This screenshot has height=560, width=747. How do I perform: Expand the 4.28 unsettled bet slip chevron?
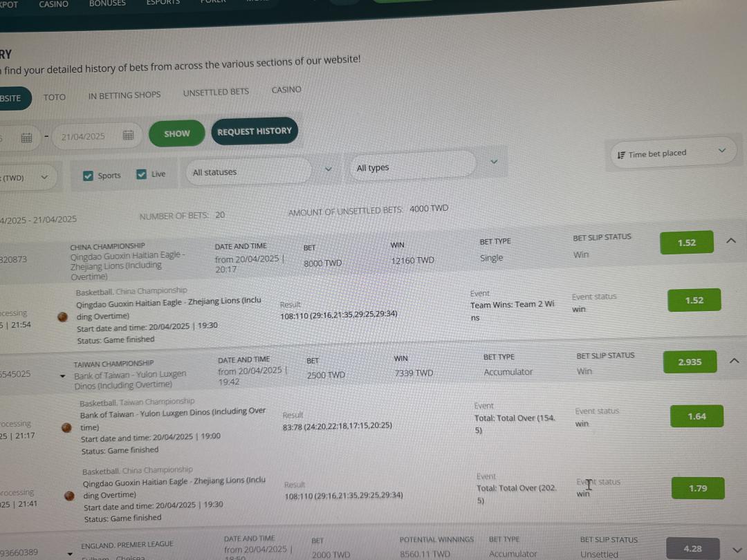coord(737,550)
